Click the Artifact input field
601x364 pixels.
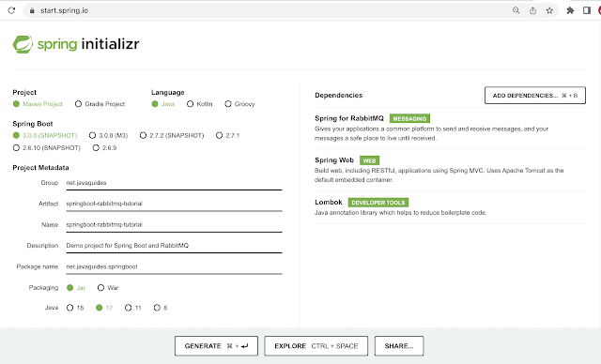pyautogui.click(x=174, y=204)
